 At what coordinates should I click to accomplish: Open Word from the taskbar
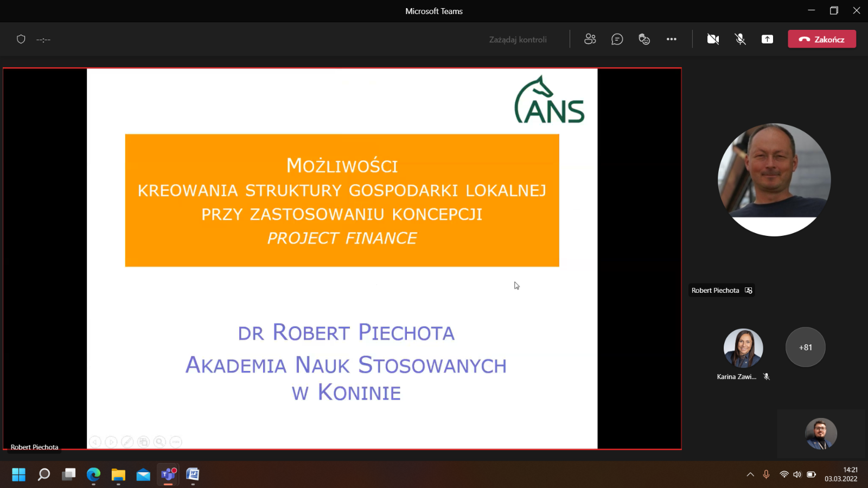pos(193,474)
